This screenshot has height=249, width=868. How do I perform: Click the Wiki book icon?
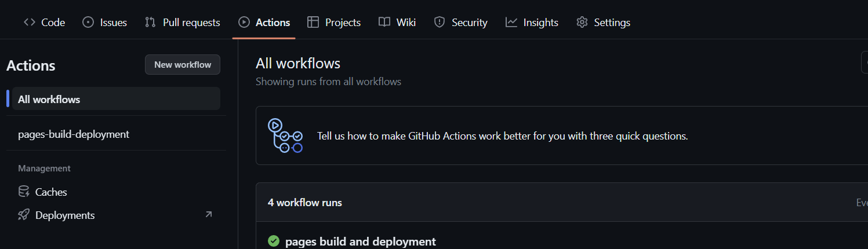(x=384, y=23)
